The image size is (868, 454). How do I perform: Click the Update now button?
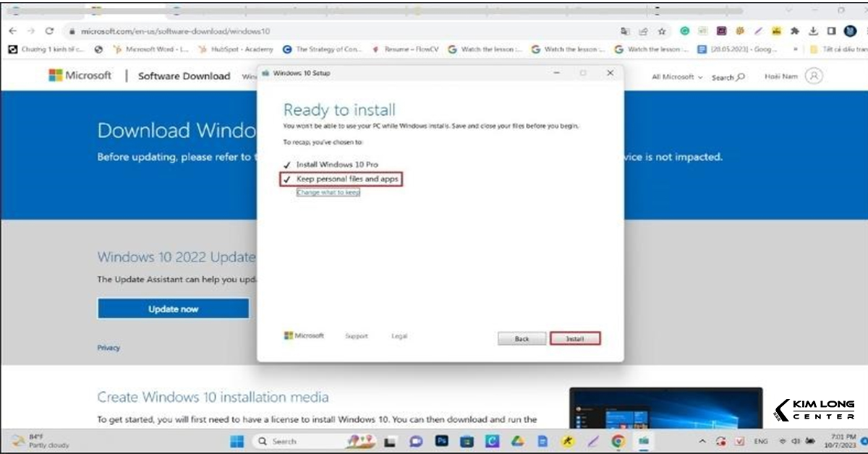coord(173,308)
